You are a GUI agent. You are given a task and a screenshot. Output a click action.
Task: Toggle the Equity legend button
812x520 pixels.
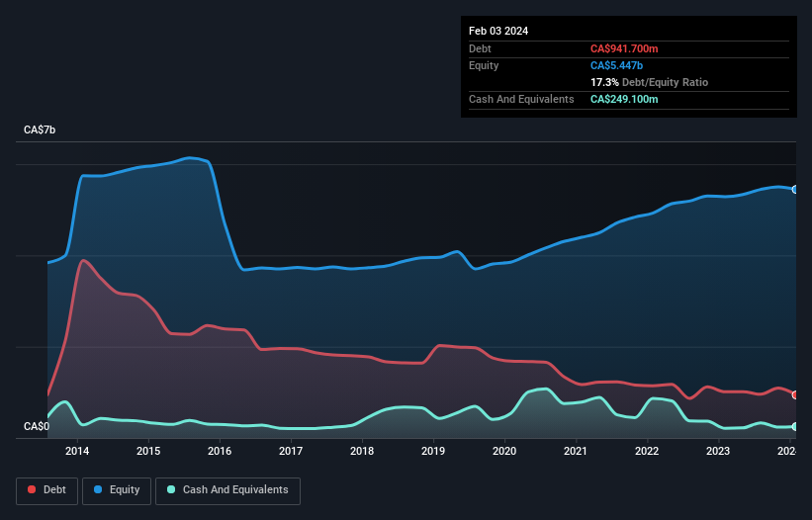coord(117,490)
